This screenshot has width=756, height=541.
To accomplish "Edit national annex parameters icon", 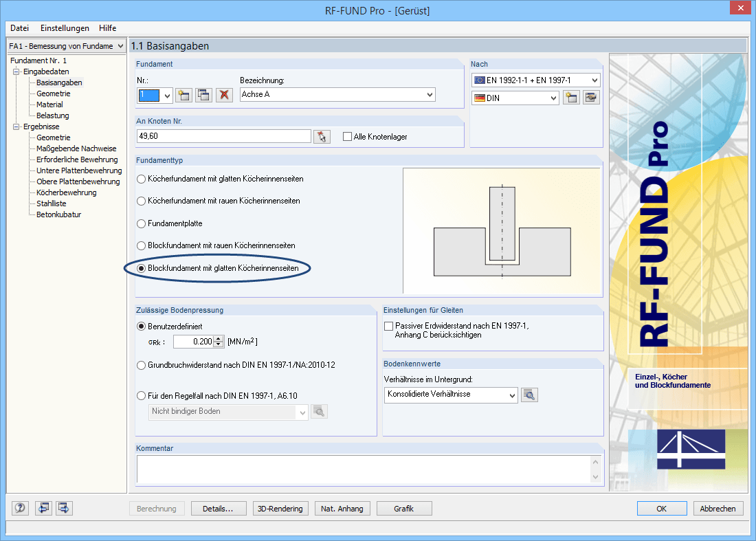I will coord(591,98).
